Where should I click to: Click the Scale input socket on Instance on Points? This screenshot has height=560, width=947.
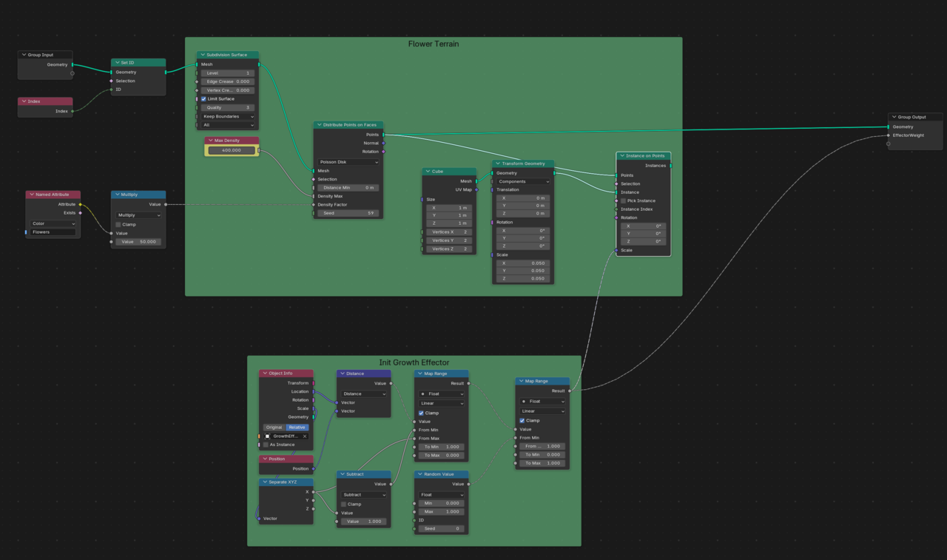(x=616, y=250)
